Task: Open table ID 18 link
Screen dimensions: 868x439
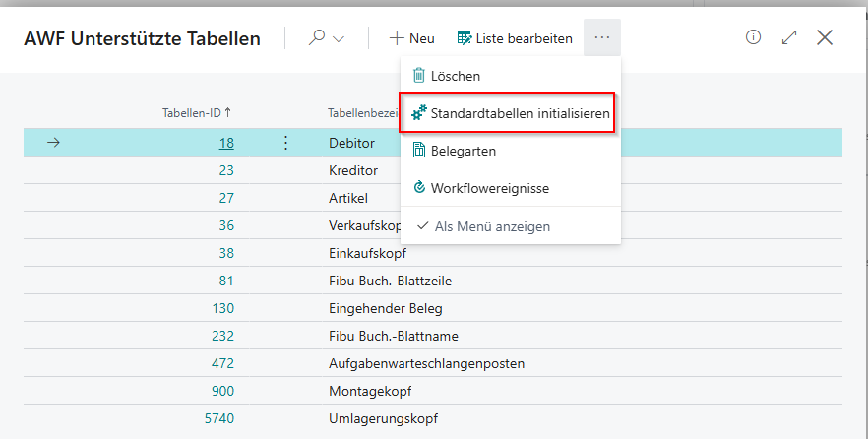Action: click(226, 143)
